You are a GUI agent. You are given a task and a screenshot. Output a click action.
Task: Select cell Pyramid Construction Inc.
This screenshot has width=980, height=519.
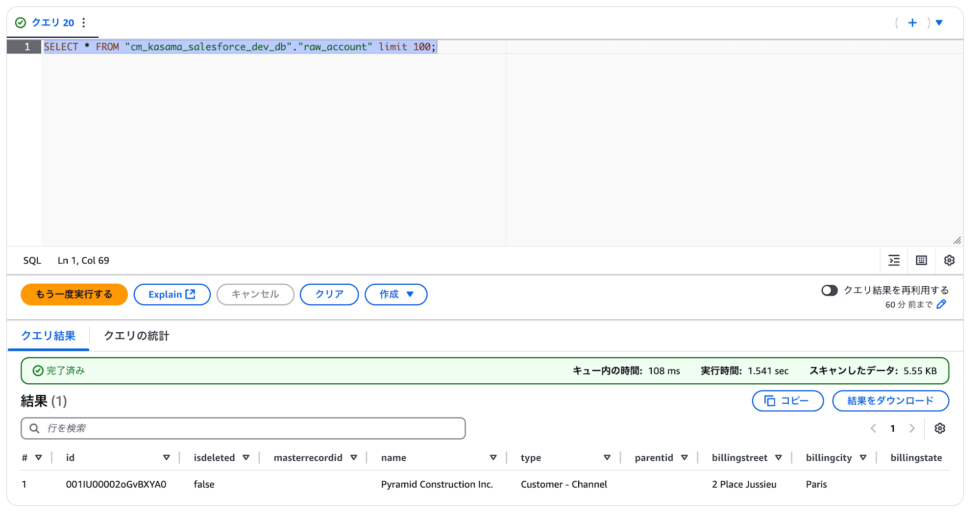(x=437, y=484)
